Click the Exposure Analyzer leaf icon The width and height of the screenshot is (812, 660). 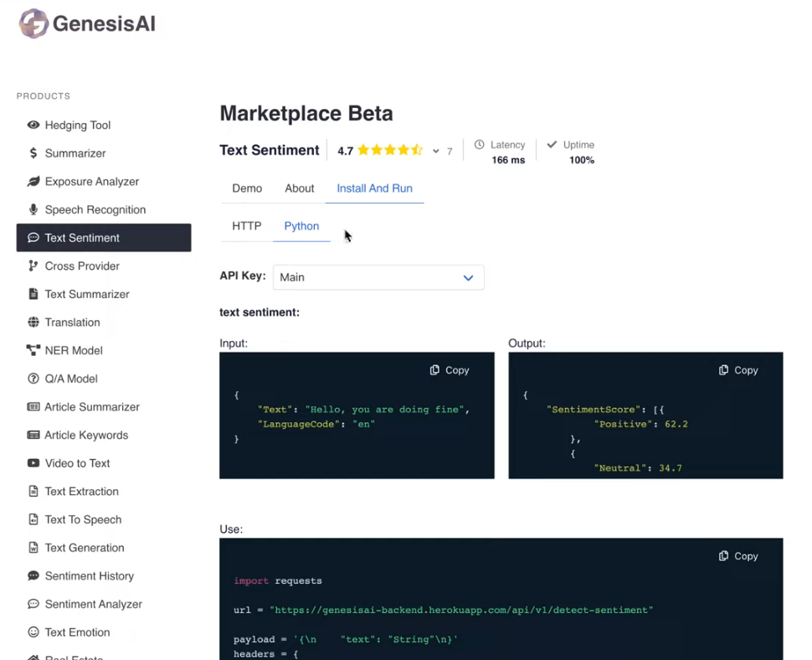click(33, 181)
